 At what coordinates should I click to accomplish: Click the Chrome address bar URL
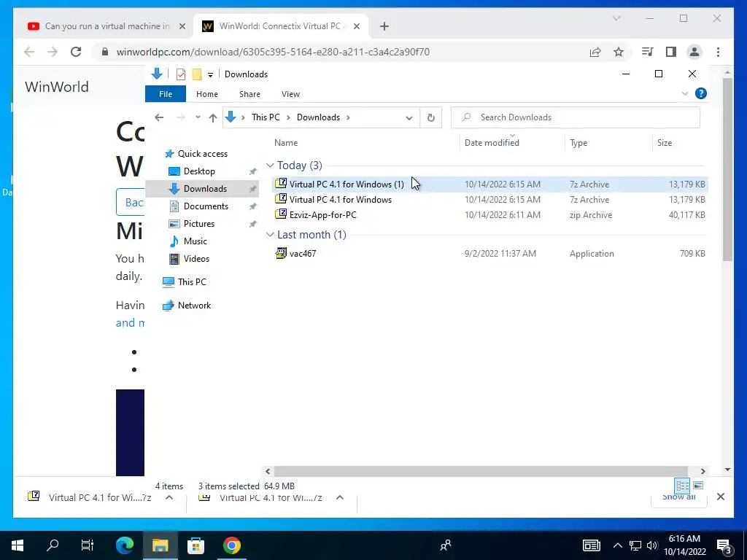273,52
